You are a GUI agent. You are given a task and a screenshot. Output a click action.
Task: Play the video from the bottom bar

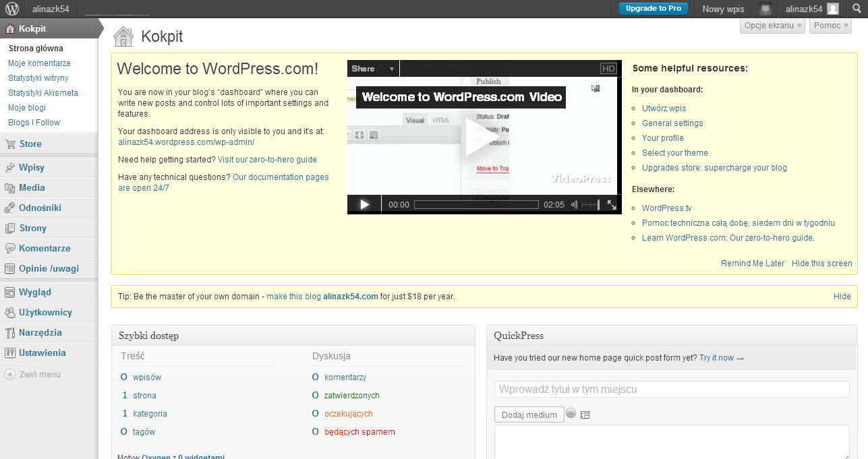click(x=364, y=204)
